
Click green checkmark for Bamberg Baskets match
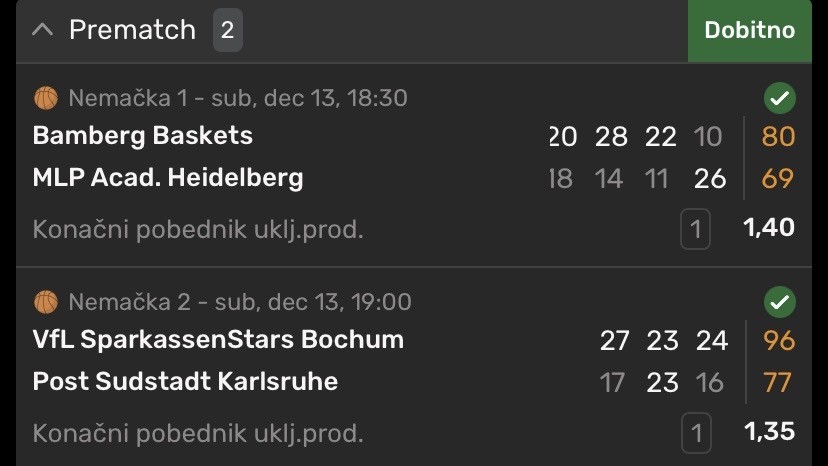point(779,98)
